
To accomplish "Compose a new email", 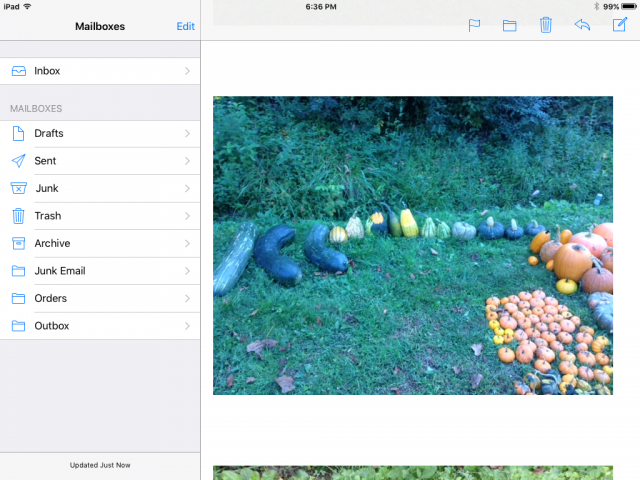I will [x=620, y=24].
